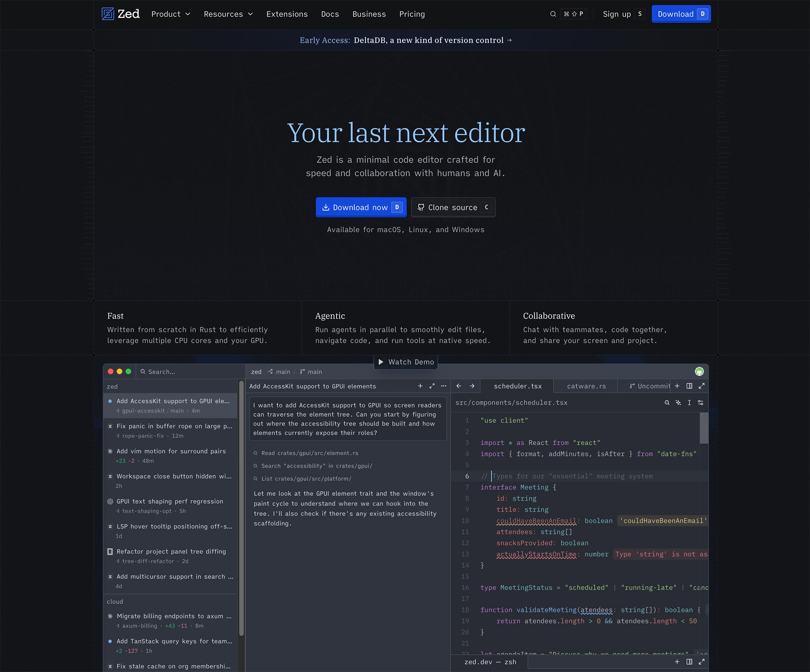This screenshot has height=672, width=810.
Task: Switch to the Uncommitted changes tab
Action: [645, 386]
